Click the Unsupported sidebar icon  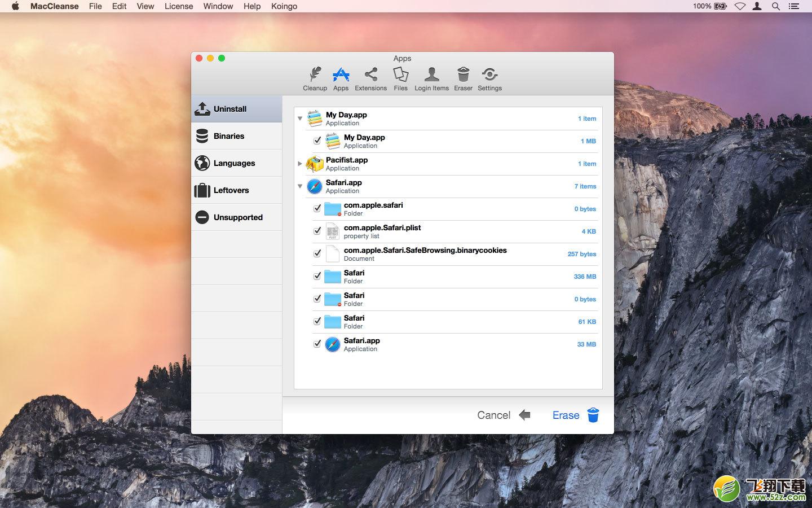coord(202,217)
